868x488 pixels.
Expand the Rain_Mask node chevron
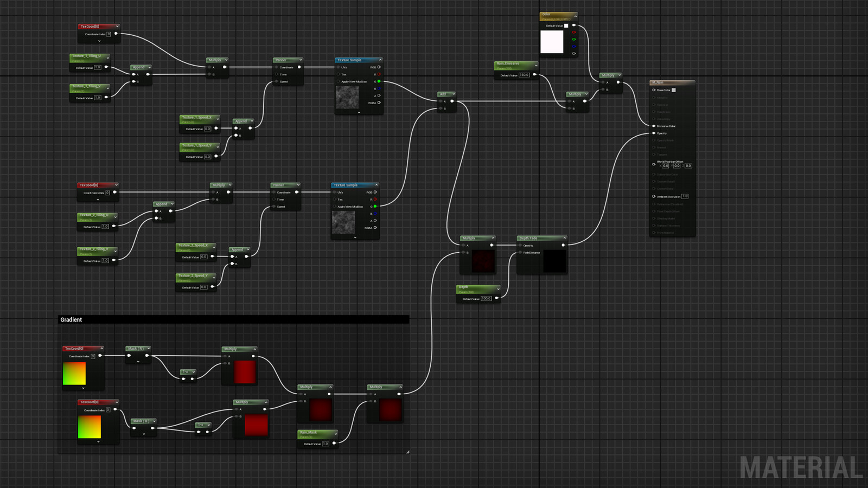tap(336, 434)
